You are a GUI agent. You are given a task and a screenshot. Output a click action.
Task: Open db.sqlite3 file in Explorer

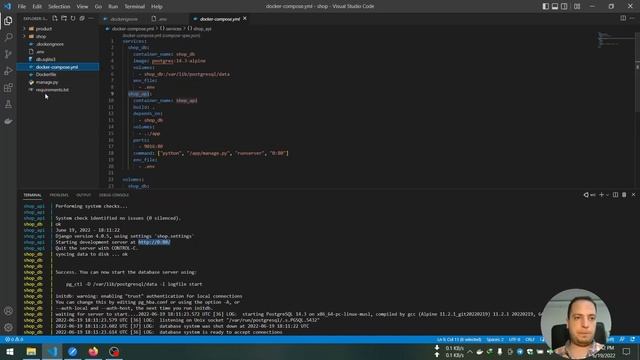pyautogui.click(x=45, y=59)
